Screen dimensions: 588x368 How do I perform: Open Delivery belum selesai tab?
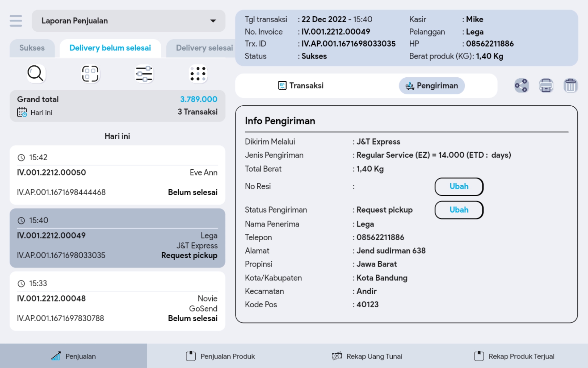[x=110, y=48]
